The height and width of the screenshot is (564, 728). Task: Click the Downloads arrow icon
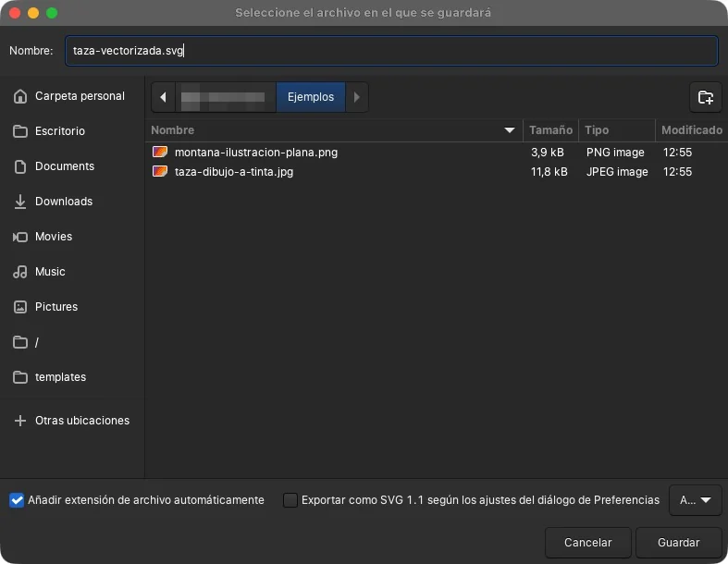[x=20, y=202]
